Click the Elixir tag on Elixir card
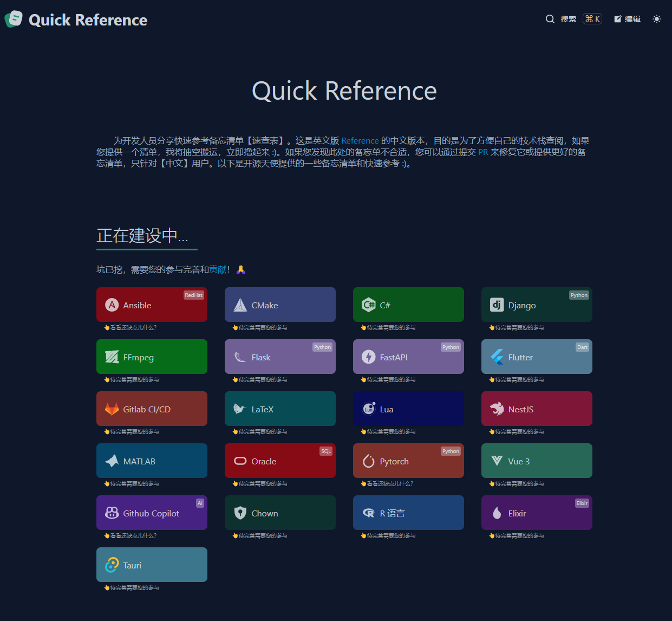 tap(582, 503)
